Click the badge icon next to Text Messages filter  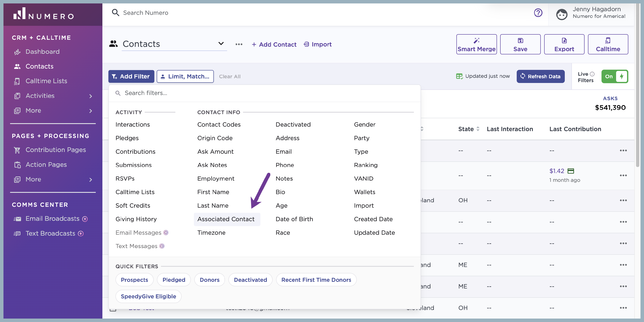[162, 246]
